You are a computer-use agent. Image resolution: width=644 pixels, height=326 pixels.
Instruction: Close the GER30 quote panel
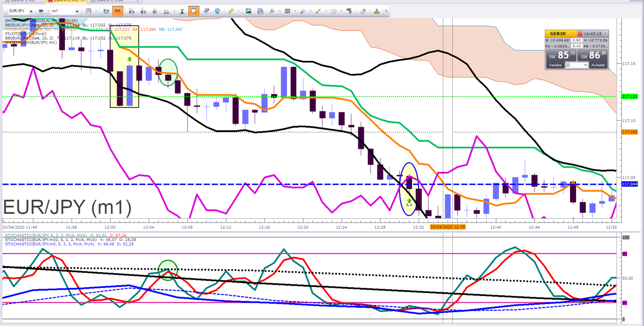point(605,34)
